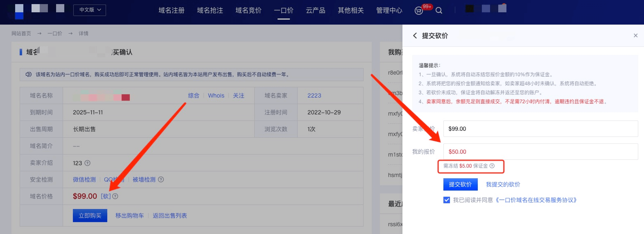644x234 pixels.
Task: Click the back arrow beside 提交砍价
Action: click(x=415, y=35)
